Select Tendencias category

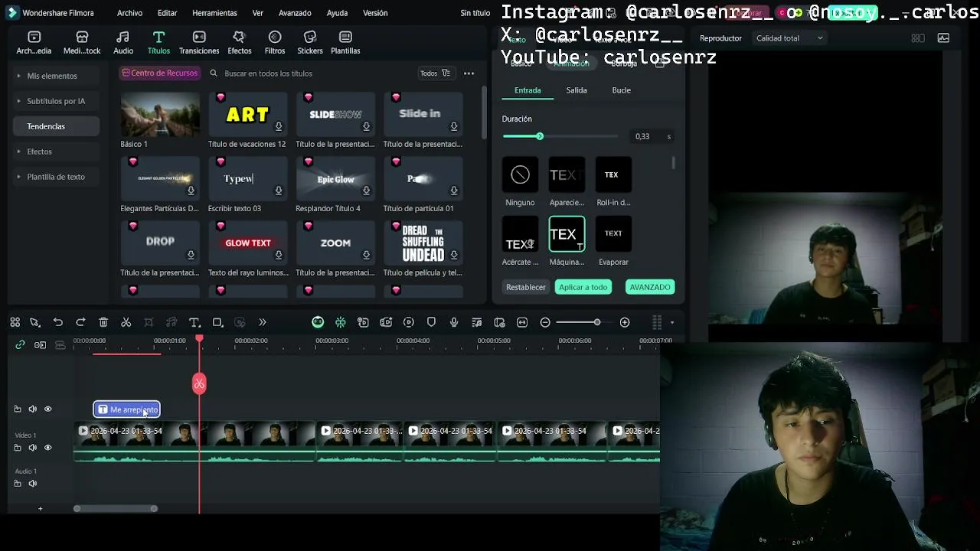point(56,126)
